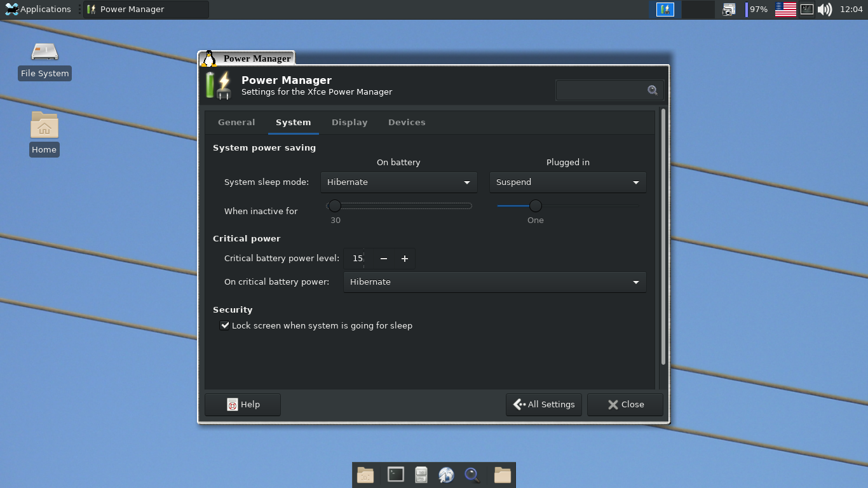Viewport: 868px width, 488px height.
Task: Click the 'Plugged in' column label
Action: coord(568,162)
